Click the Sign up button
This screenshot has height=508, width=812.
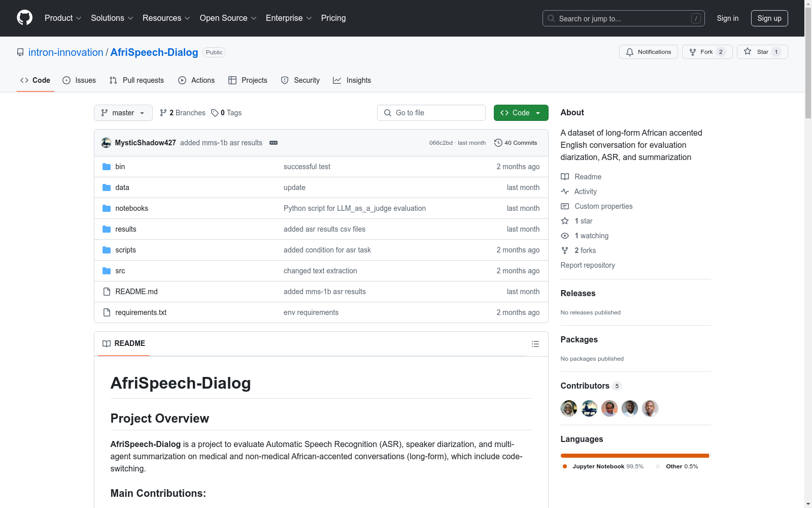click(769, 18)
